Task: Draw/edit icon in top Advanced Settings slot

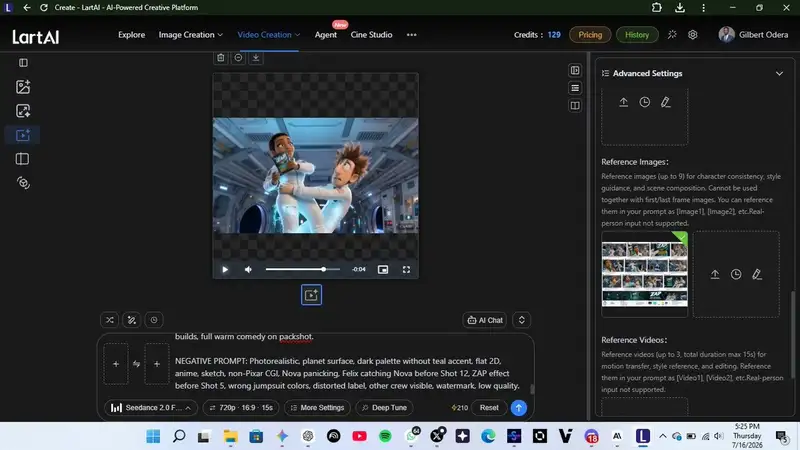Action: pos(665,102)
